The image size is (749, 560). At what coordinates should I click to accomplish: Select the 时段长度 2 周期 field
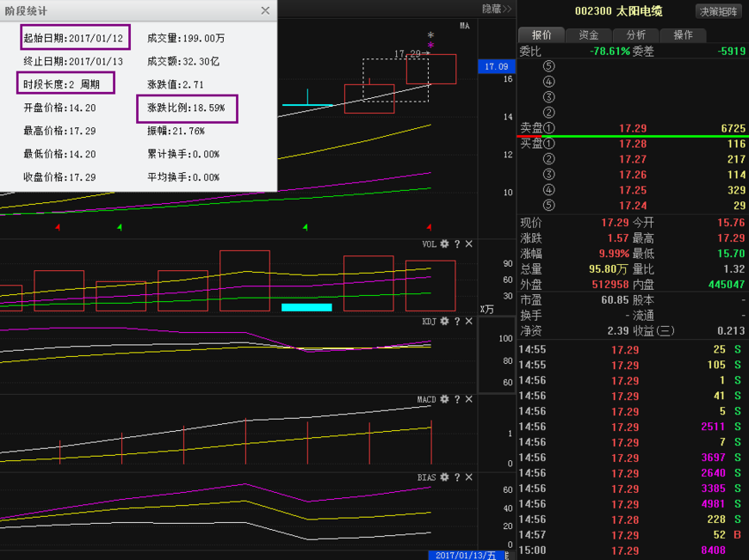tap(66, 83)
